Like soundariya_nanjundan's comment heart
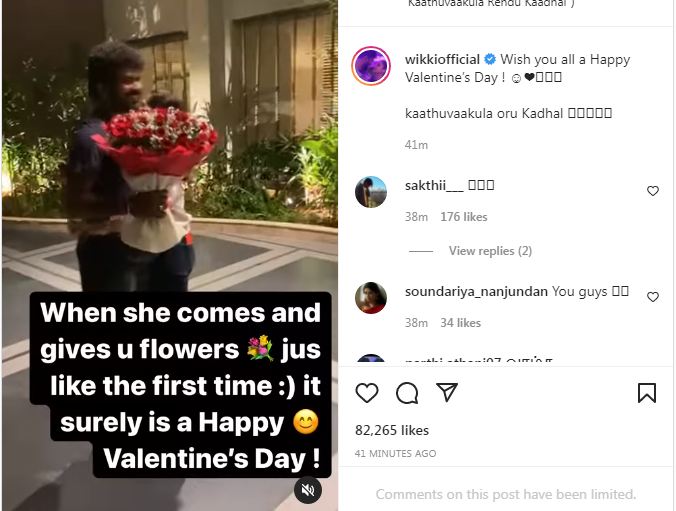This screenshot has height=511, width=676. click(653, 297)
